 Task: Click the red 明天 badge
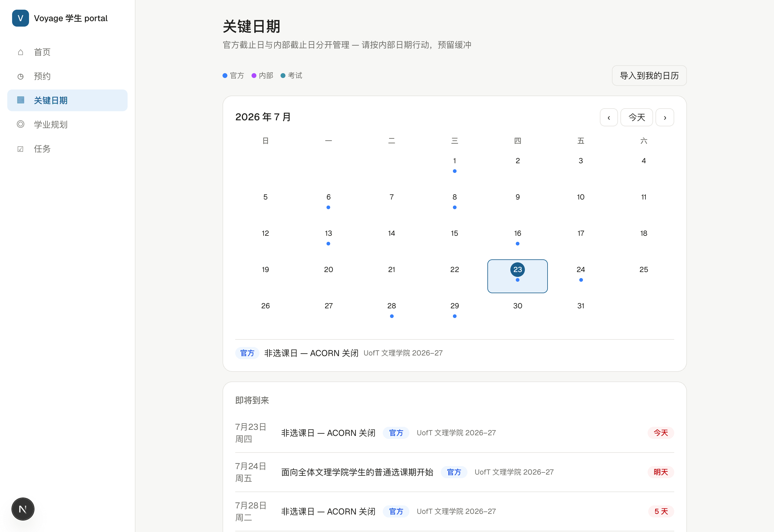pos(661,472)
